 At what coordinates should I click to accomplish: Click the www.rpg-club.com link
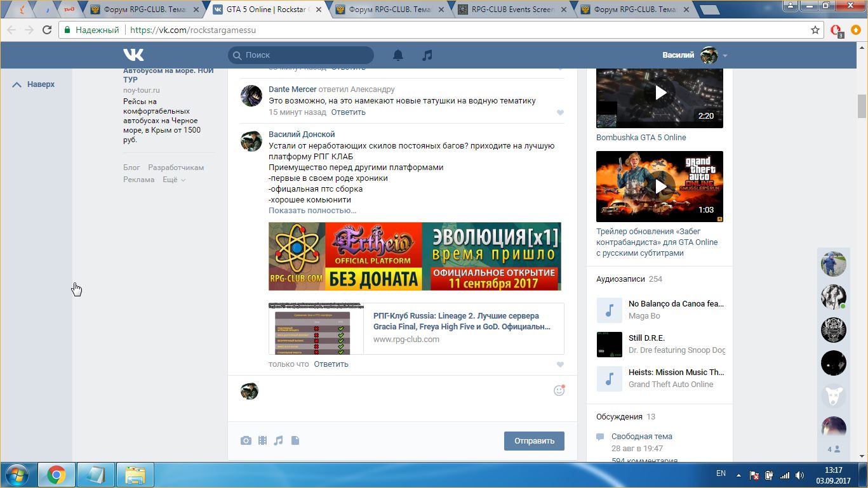coord(406,340)
